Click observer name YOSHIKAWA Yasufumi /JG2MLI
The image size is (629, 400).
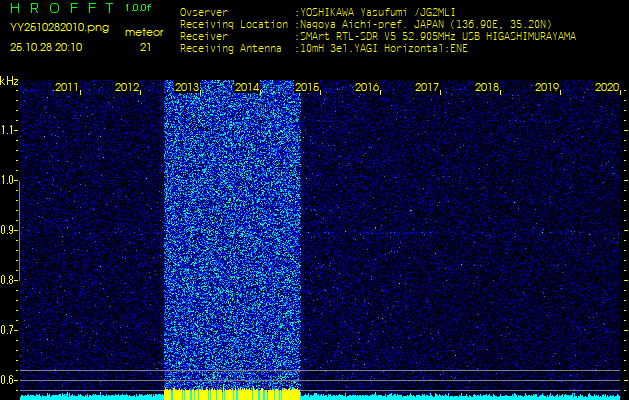[377, 13]
